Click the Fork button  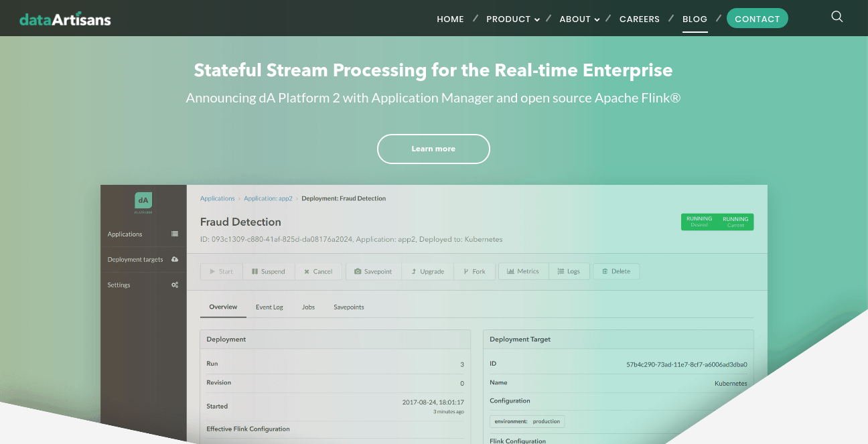tap(474, 271)
